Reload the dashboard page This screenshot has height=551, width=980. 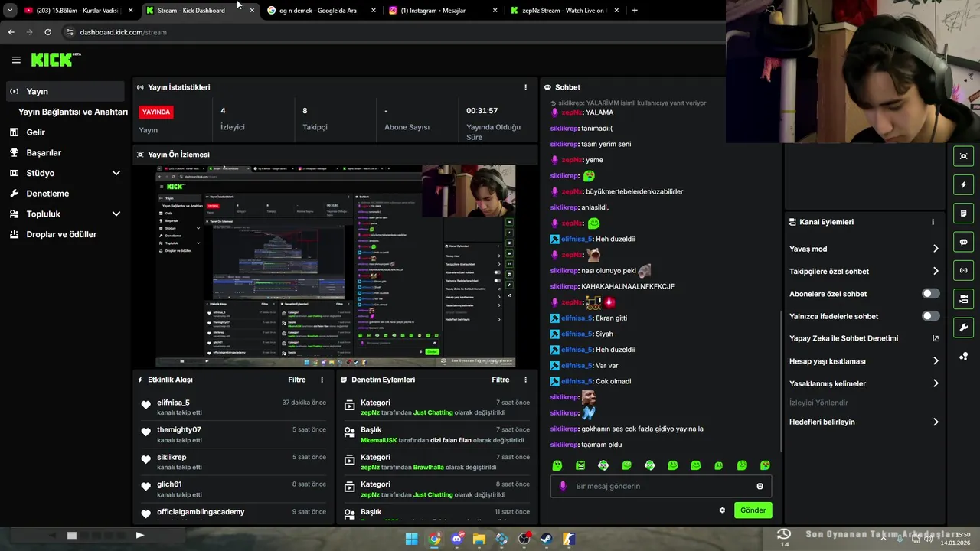(47, 32)
